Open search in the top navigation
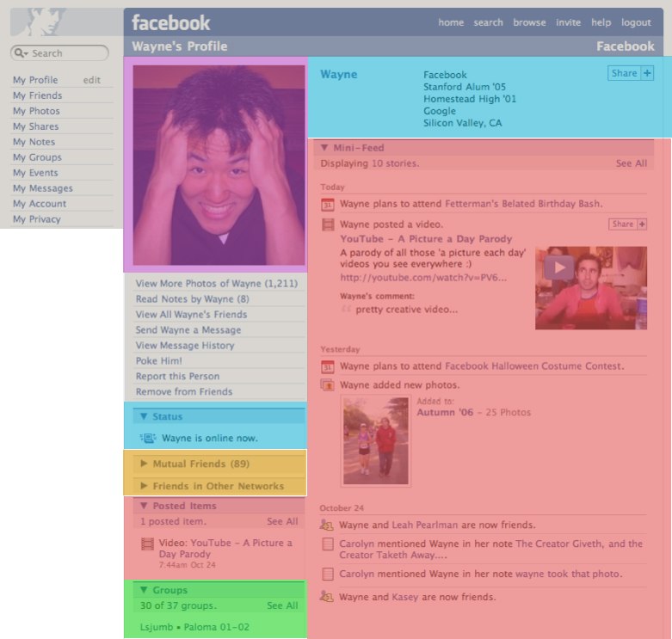Screen dimensions: 672x639 click(488, 22)
